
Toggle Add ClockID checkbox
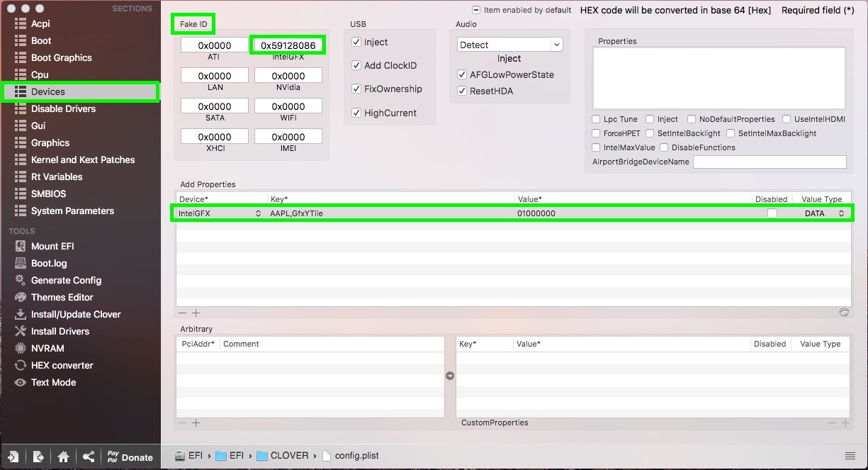[356, 65]
